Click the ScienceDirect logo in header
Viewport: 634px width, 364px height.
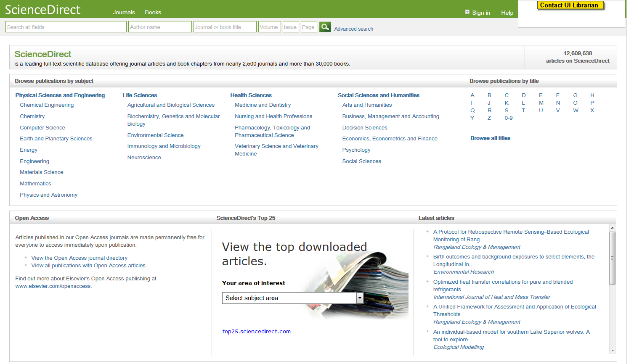pos(42,10)
